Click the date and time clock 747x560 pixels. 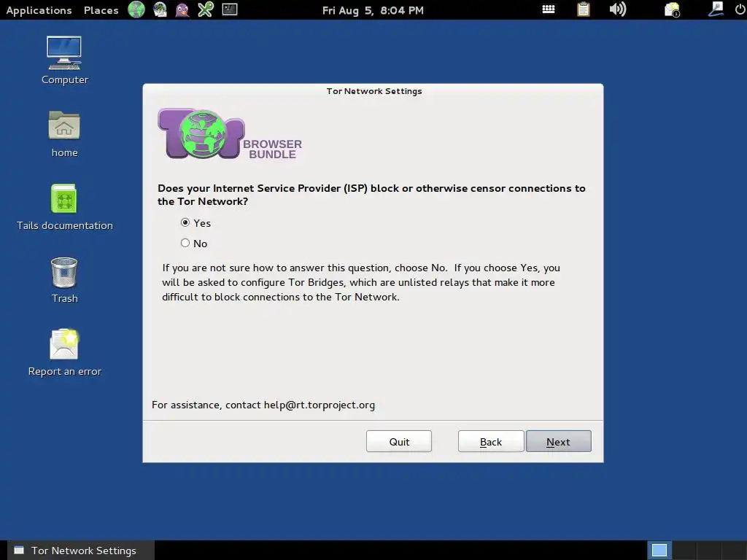(373, 10)
